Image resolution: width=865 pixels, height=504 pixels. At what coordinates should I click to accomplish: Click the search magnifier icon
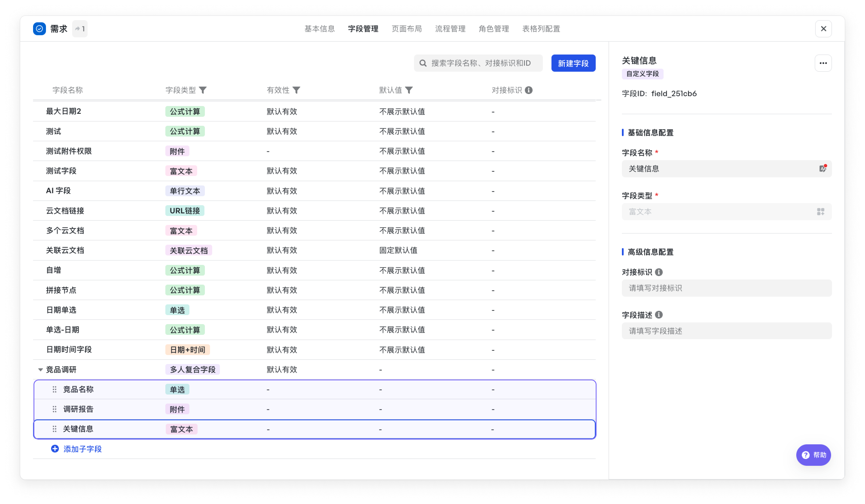pos(423,63)
